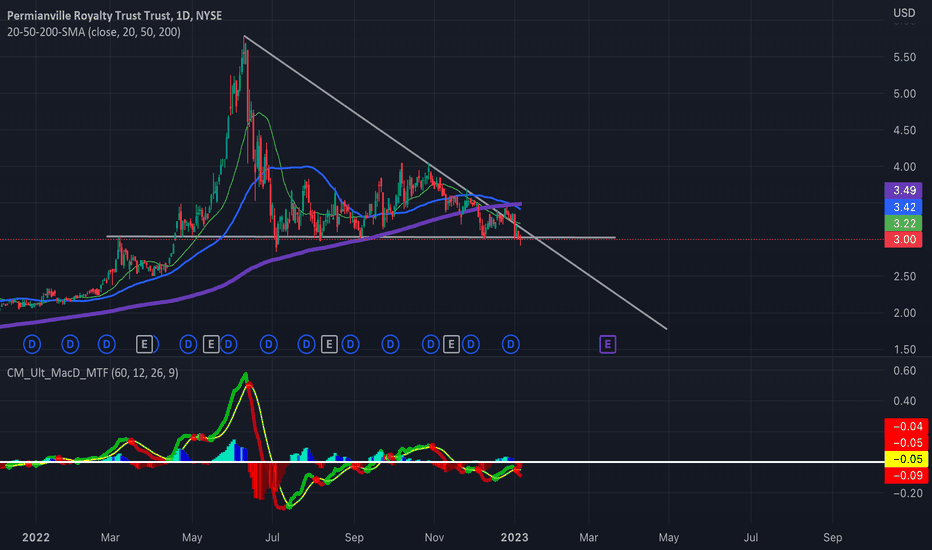Open the purple upcoming earnings E marker

click(x=607, y=344)
